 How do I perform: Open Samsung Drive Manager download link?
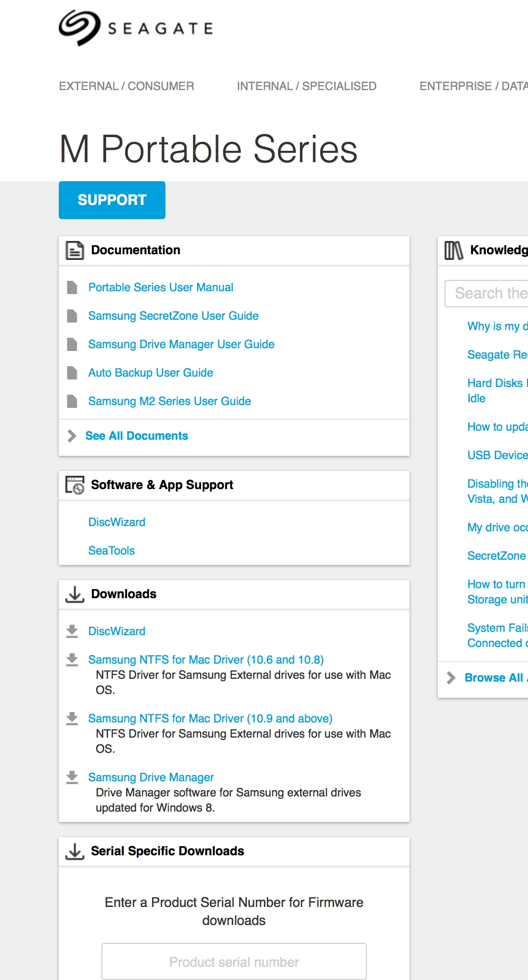click(x=151, y=777)
